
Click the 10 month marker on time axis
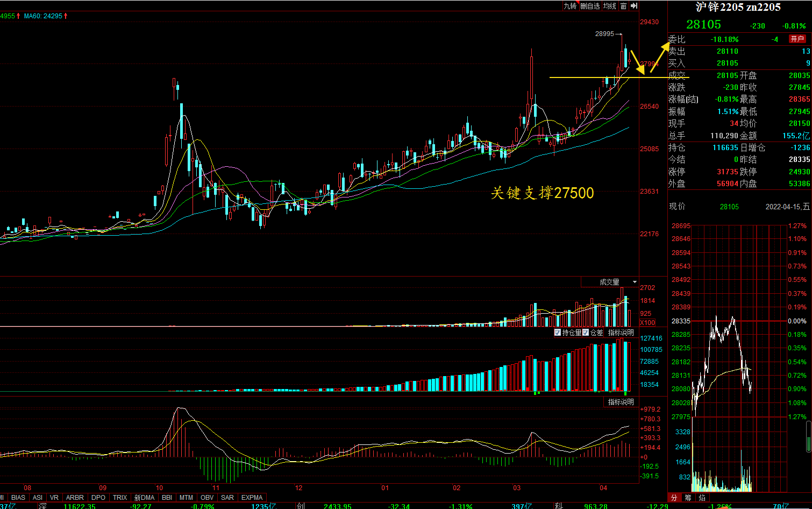[160, 488]
